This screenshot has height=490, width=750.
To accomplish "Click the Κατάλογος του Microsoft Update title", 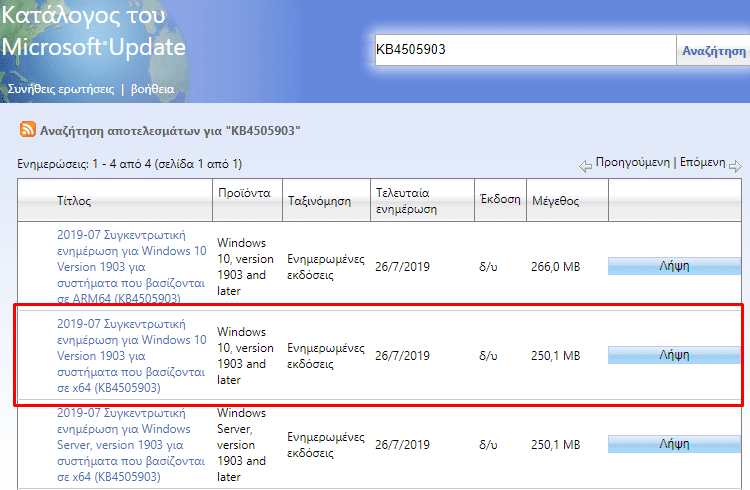I will click(x=93, y=31).
